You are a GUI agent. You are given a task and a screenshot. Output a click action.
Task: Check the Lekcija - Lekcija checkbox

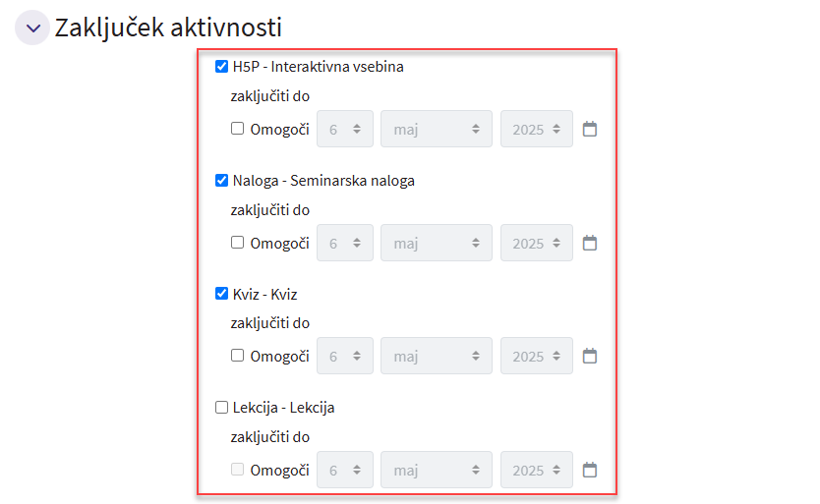coord(221,407)
